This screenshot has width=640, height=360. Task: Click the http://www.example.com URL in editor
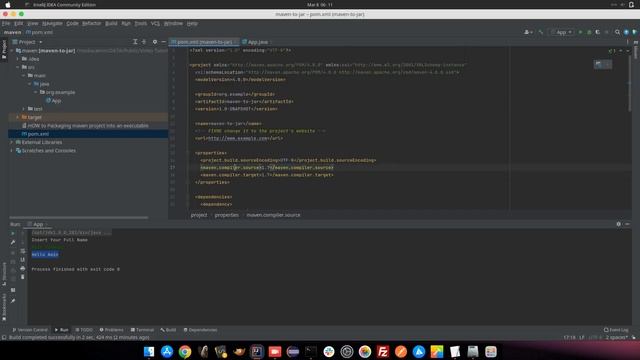point(238,138)
